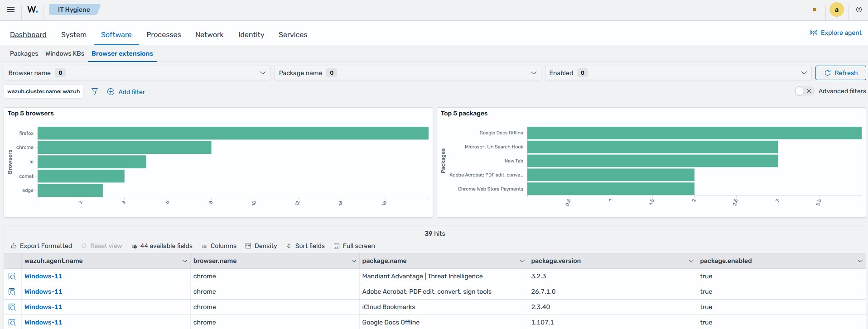Inspect the first Windows-11 row document
The image size is (868, 329).
pos(12,276)
